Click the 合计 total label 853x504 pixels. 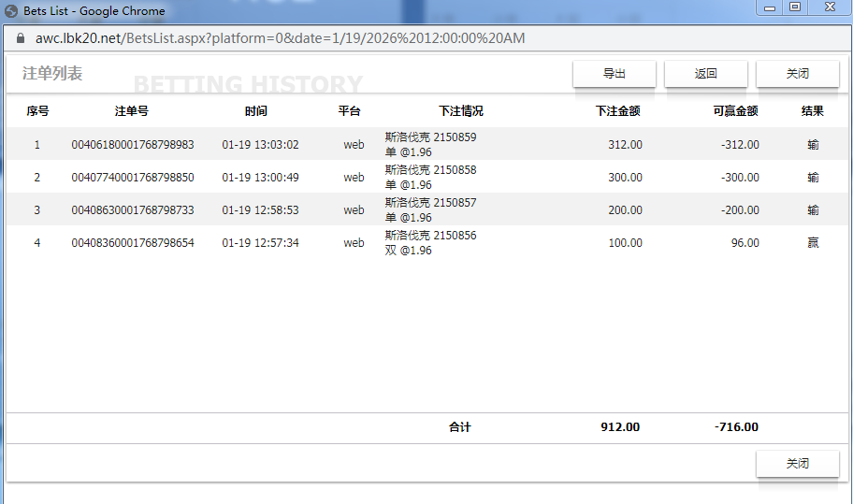[459, 426]
